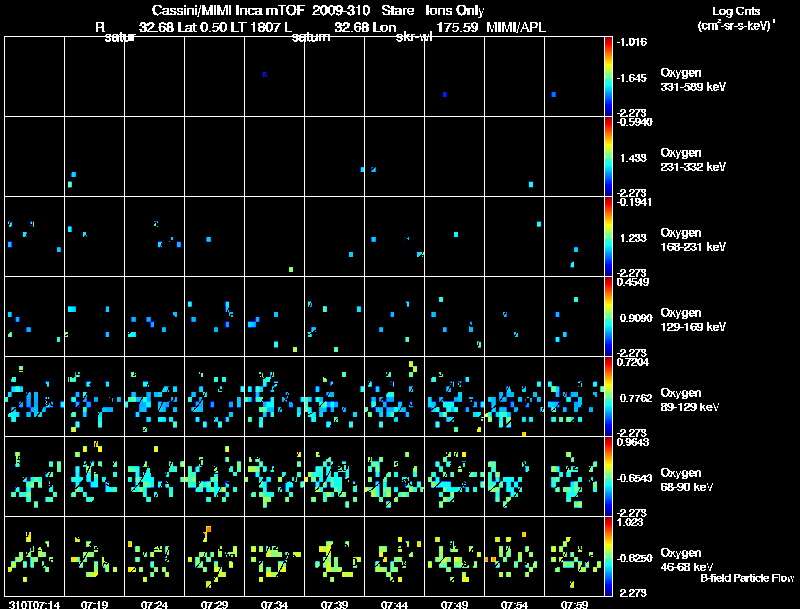The width and height of the screenshot is (800, 609).
Task: Click the colorbar value '1.433'
Action: coord(633,158)
